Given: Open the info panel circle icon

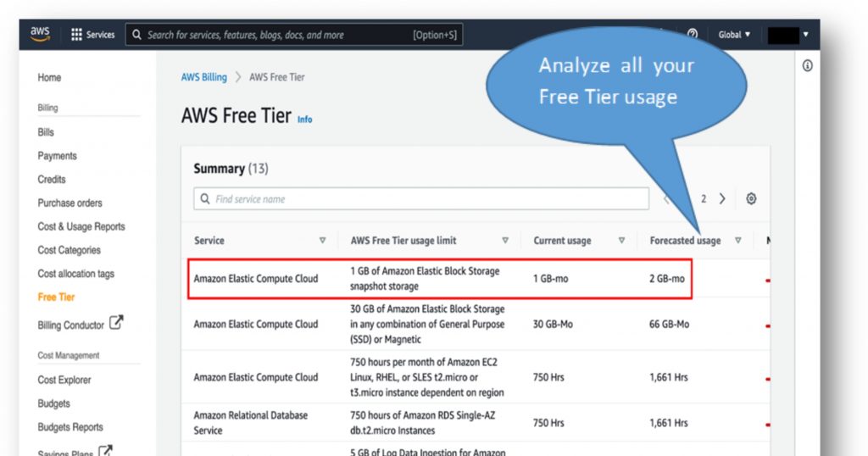Looking at the screenshot, I should tap(808, 66).
